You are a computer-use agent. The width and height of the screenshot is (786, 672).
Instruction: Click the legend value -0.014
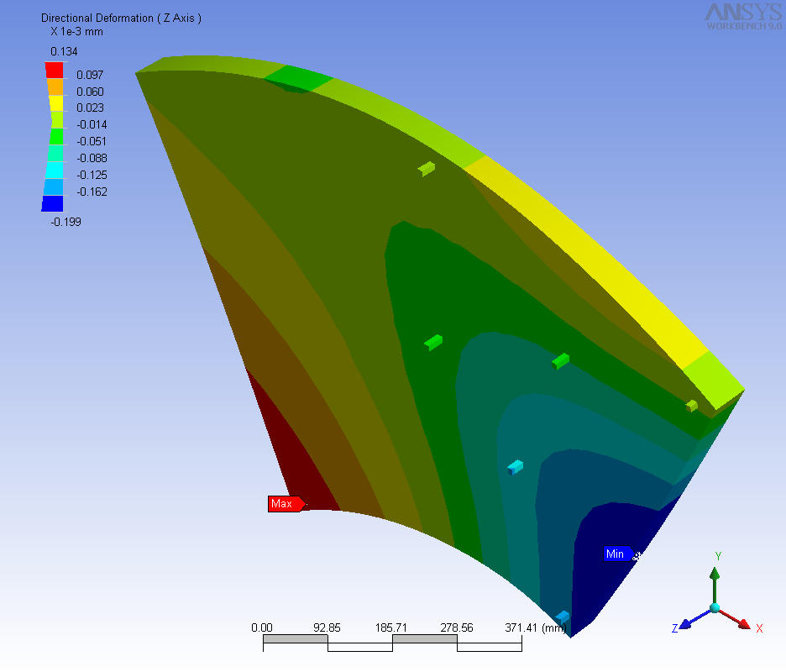92,124
